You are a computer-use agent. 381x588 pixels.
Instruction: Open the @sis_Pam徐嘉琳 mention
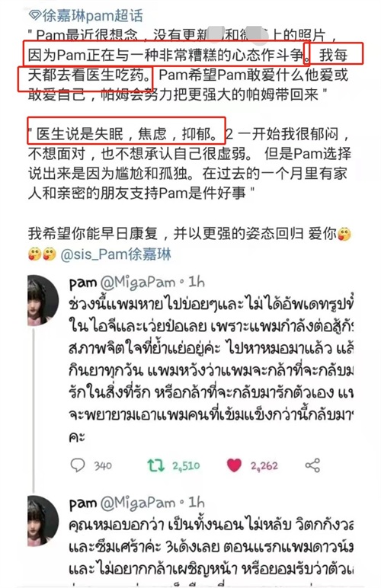click(x=116, y=254)
